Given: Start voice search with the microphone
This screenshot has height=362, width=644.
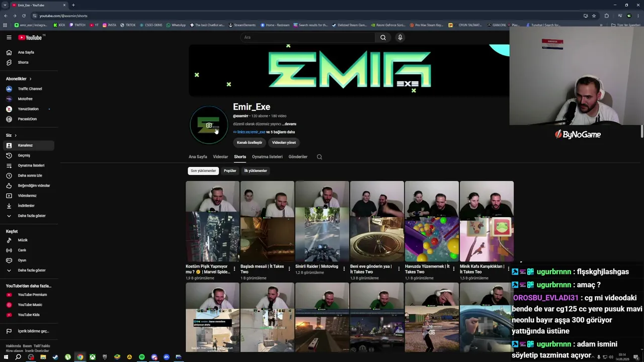Looking at the screenshot, I should click(400, 37).
